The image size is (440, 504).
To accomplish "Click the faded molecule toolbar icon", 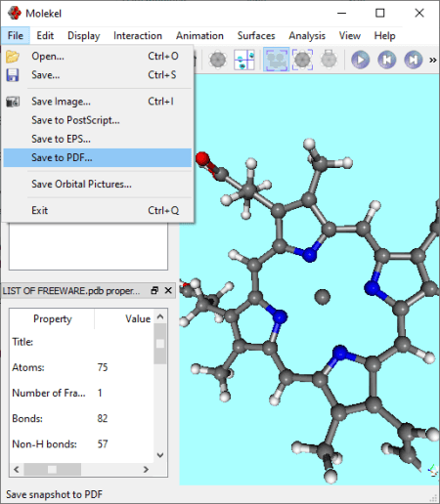I will click(329, 60).
